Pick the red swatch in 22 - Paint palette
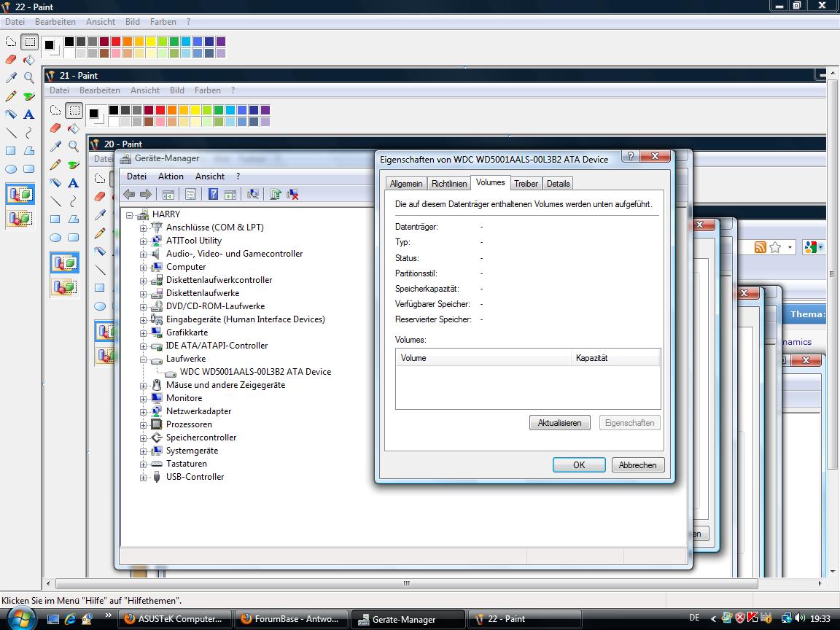The width and height of the screenshot is (840, 630). [x=116, y=42]
